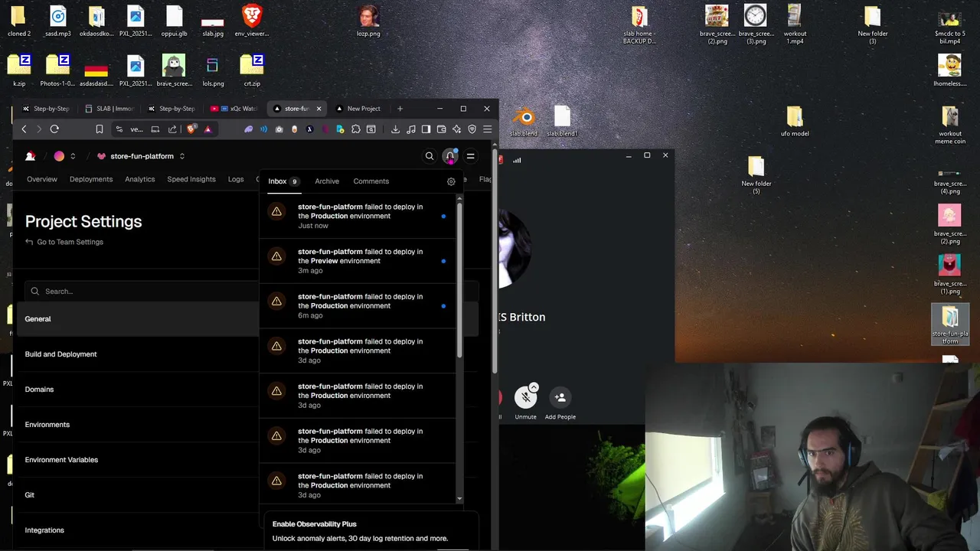Open the Blender slab.blend desktop file
980x551 pixels.
click(524, 122)
